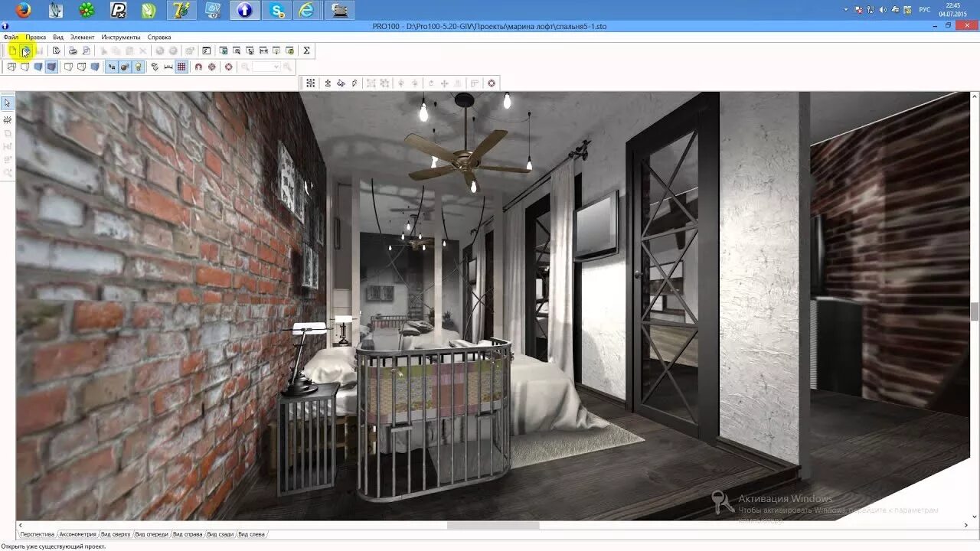Image resolution: width=980 pixels, height=551 pixels.
Task: Toggle the red grid display button
Action: click(181, 67)
